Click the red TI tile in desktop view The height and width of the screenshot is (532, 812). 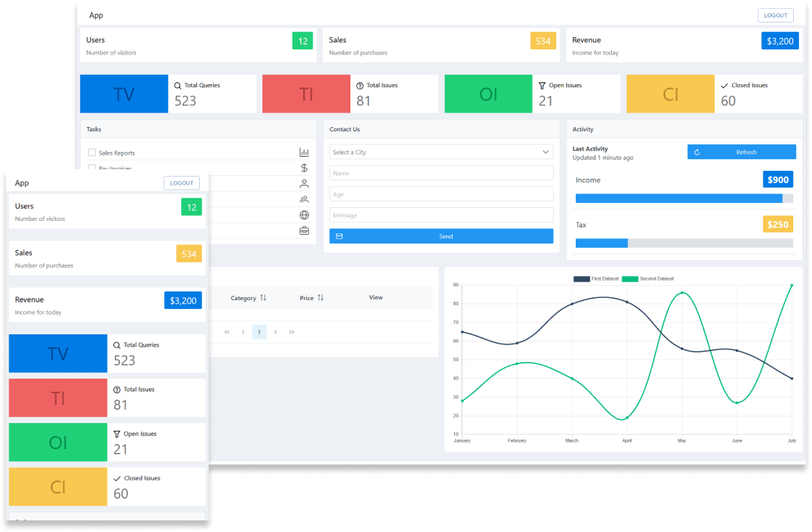point(306,94)
